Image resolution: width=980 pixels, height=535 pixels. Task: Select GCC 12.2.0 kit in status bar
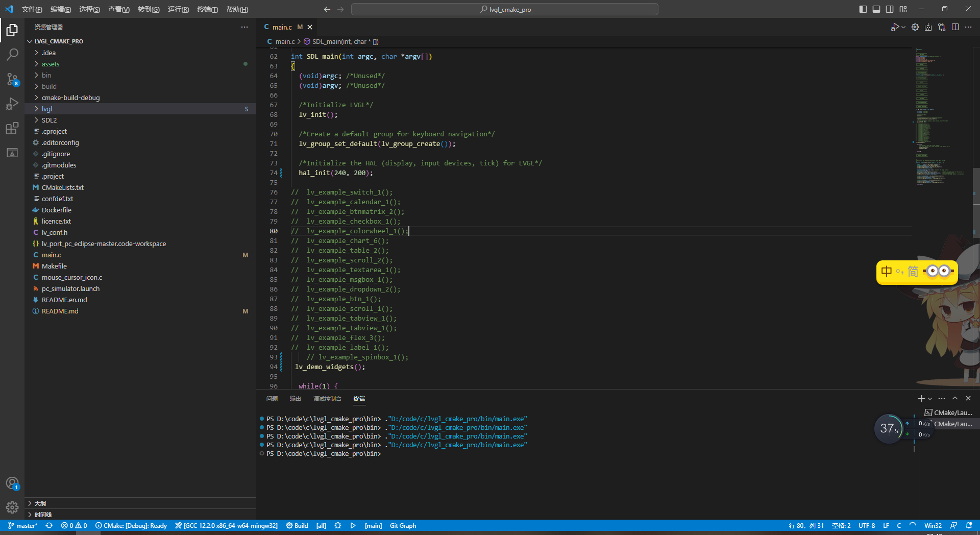click(226, 525)
